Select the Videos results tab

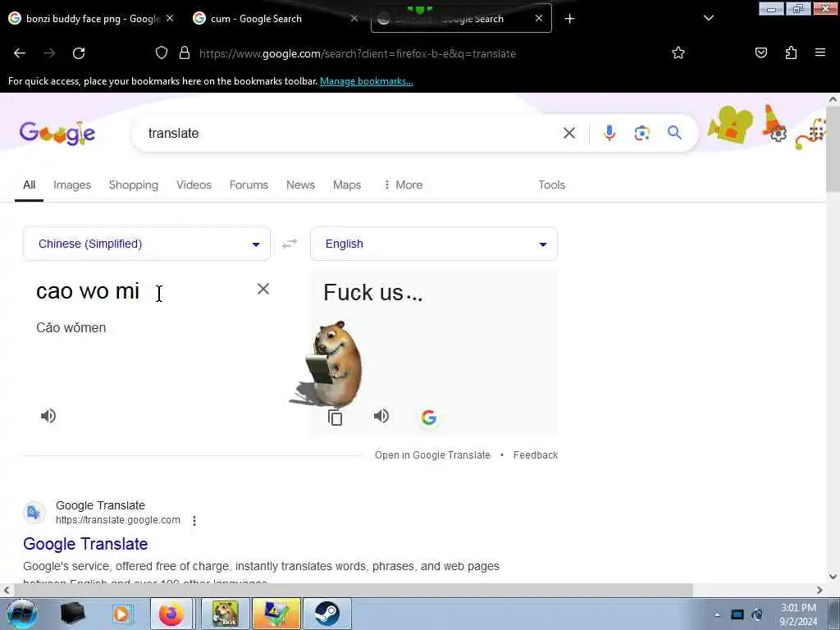point(194,185)
